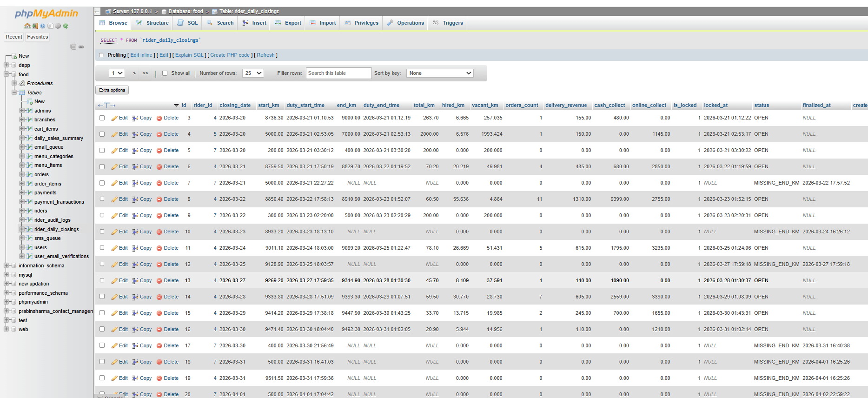Click the full texts toggle arrows icon
This screenshot has width=868, height=398.
[106, 106]
